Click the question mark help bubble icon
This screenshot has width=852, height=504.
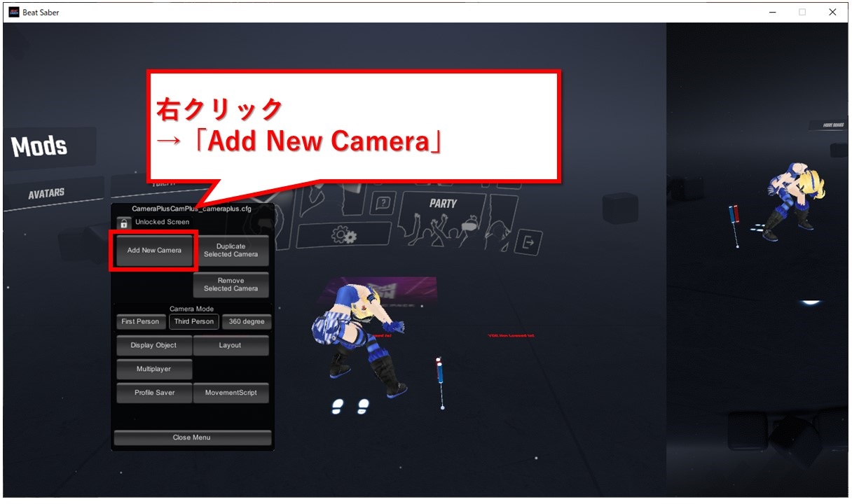click(382, 202)
